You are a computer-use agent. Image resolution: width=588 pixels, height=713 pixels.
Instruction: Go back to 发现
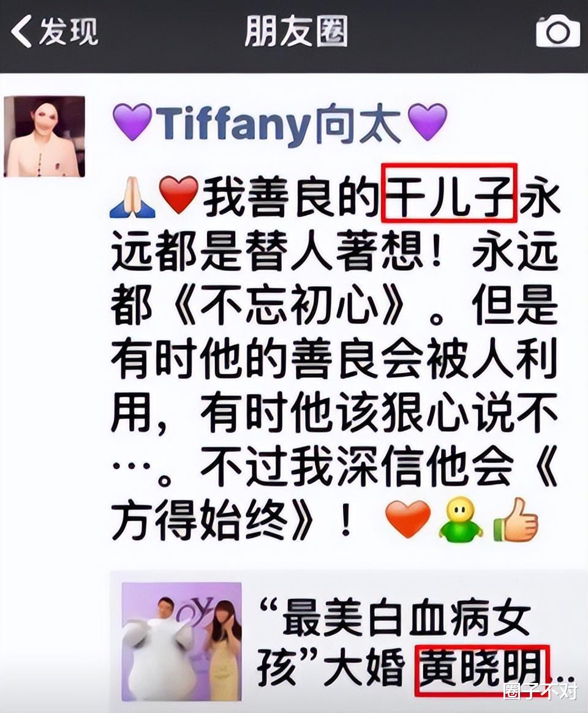coord(55,31)
